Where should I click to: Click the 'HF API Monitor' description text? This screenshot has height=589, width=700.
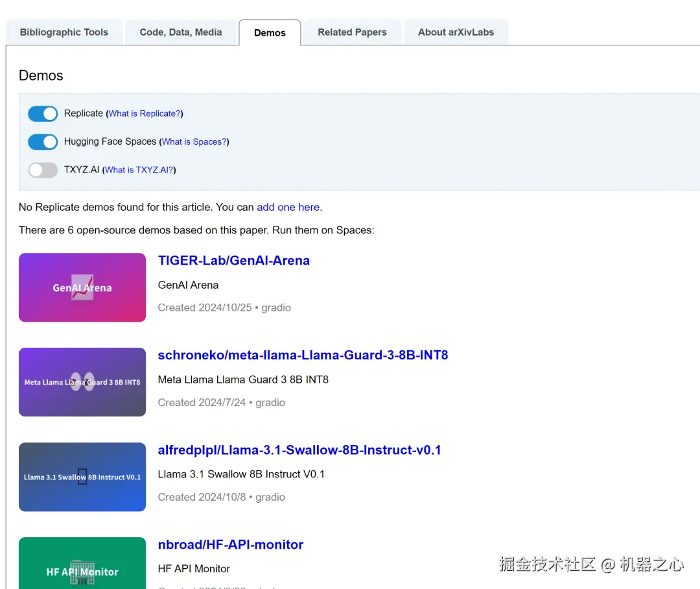194,569
